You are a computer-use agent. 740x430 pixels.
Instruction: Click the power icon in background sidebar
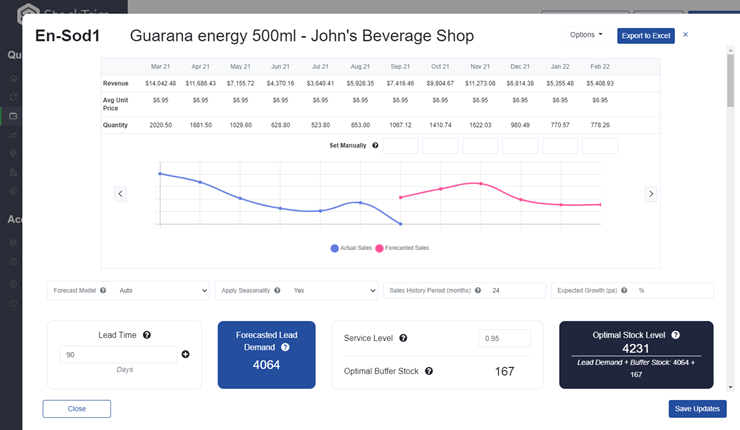13,304
